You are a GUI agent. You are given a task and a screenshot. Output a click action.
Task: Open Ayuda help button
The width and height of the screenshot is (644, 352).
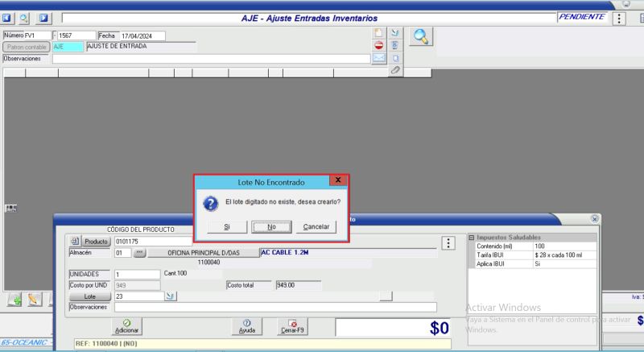coord(246,325)
